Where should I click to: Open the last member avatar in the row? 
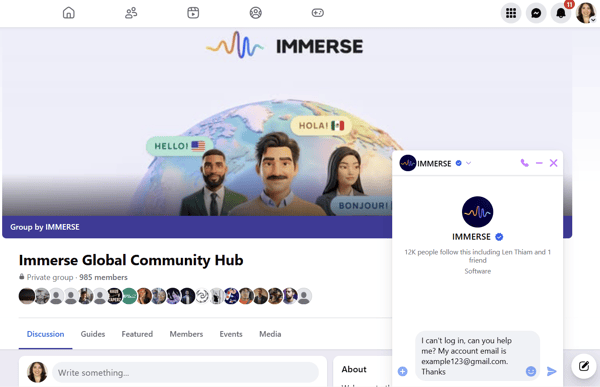pyautogui.click(x=304, y=296)
